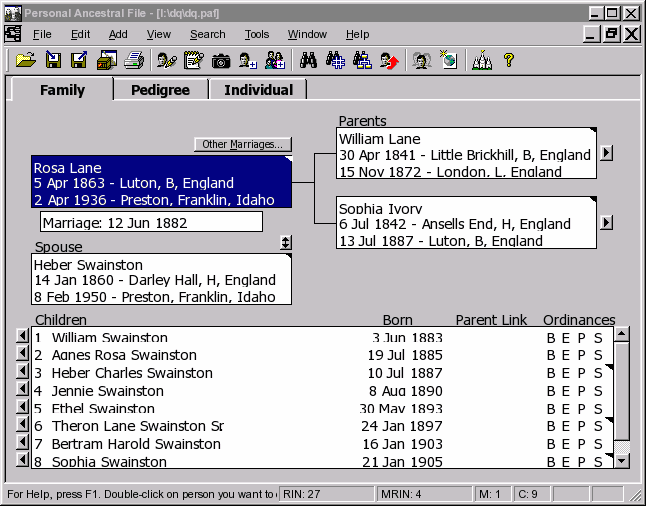Click the MRIN: 4 status bar entry
The height and width of the screenshot is (506, 646).
coord(424,494)
